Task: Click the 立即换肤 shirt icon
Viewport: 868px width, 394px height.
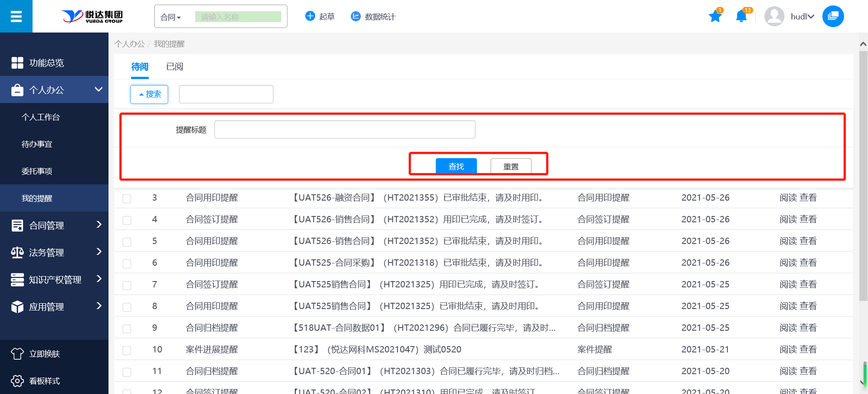Action: [x=17, y=354]
